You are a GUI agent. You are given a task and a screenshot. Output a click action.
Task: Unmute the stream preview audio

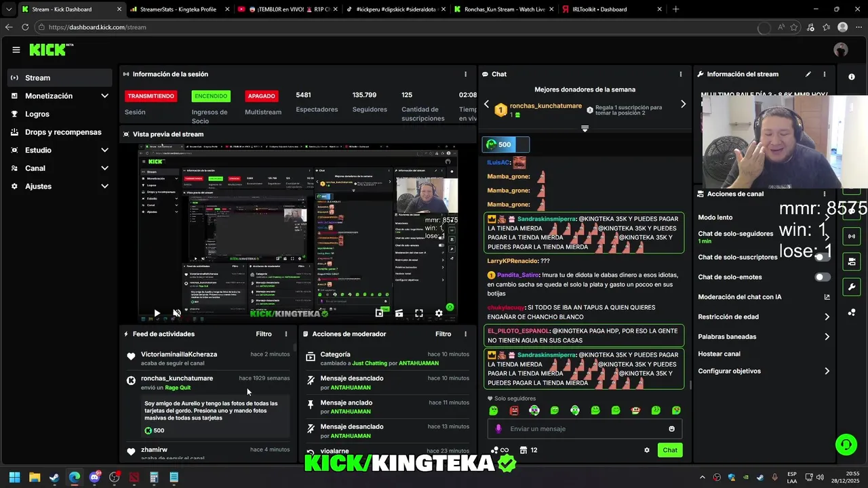click(176, 313)
